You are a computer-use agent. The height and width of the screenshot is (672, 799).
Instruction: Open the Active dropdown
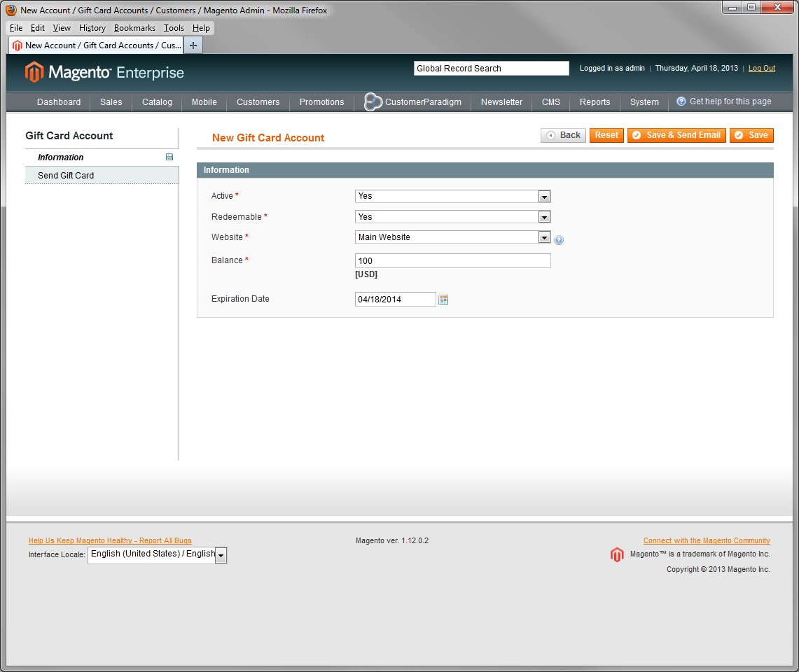click(452, 196)
